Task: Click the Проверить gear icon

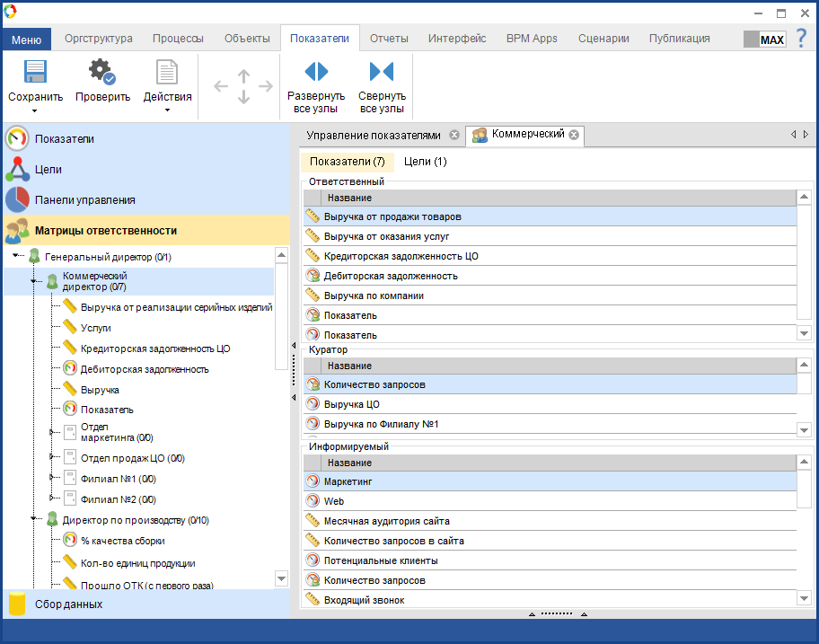Action: 101,73
